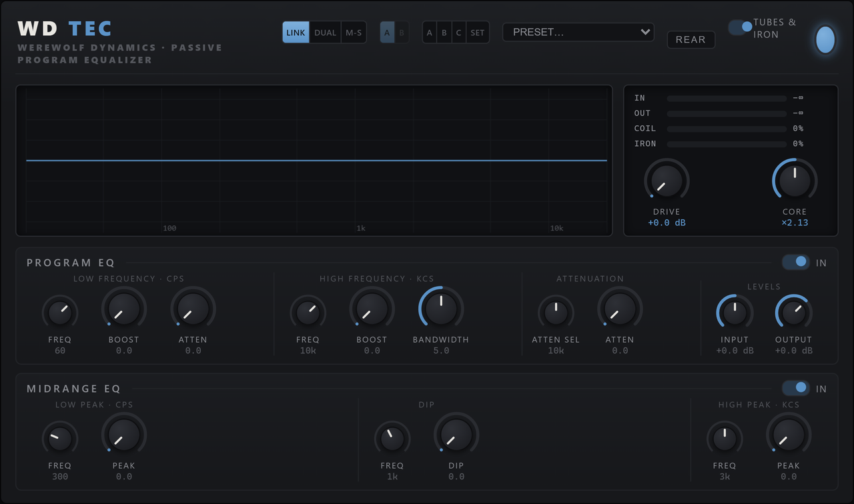Click the Levels OUTPUT knob
Viewport: 854px width, 504px height.
[x=793, y=313]
